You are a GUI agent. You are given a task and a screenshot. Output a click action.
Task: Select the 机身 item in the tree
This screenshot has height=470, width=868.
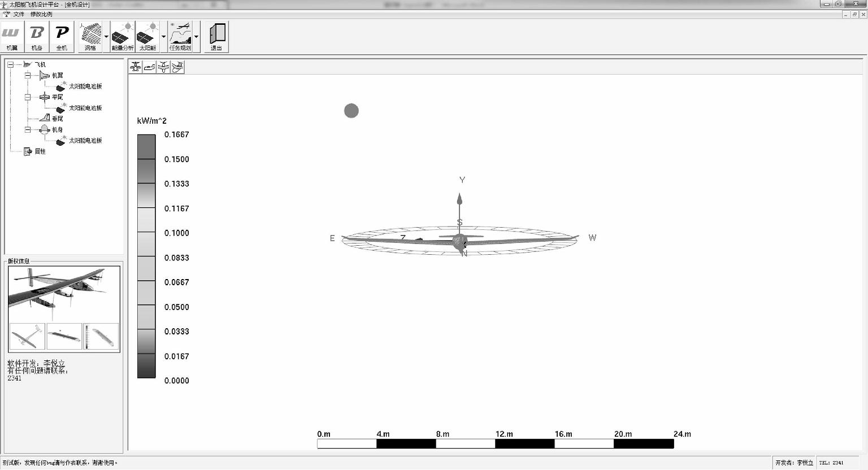pyautogui.click(x=58, y=129)
